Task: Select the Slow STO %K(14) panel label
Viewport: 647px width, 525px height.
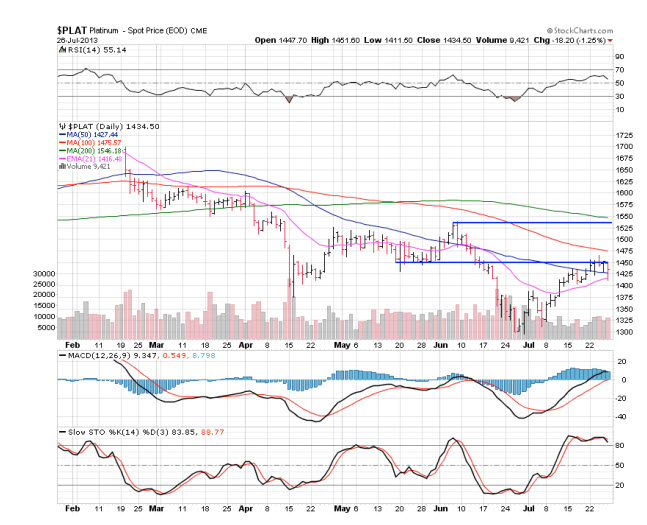Action: click(100, 431)
